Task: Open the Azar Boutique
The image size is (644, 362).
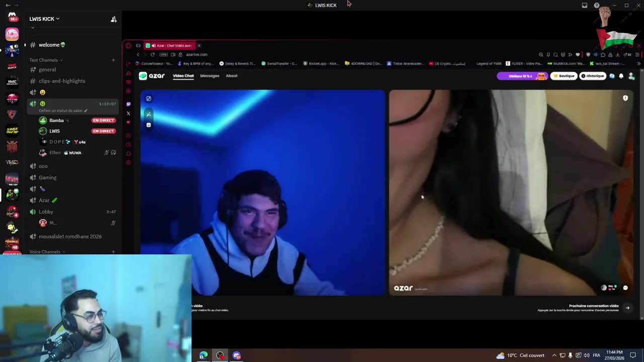Action: [x=563, y=76]
